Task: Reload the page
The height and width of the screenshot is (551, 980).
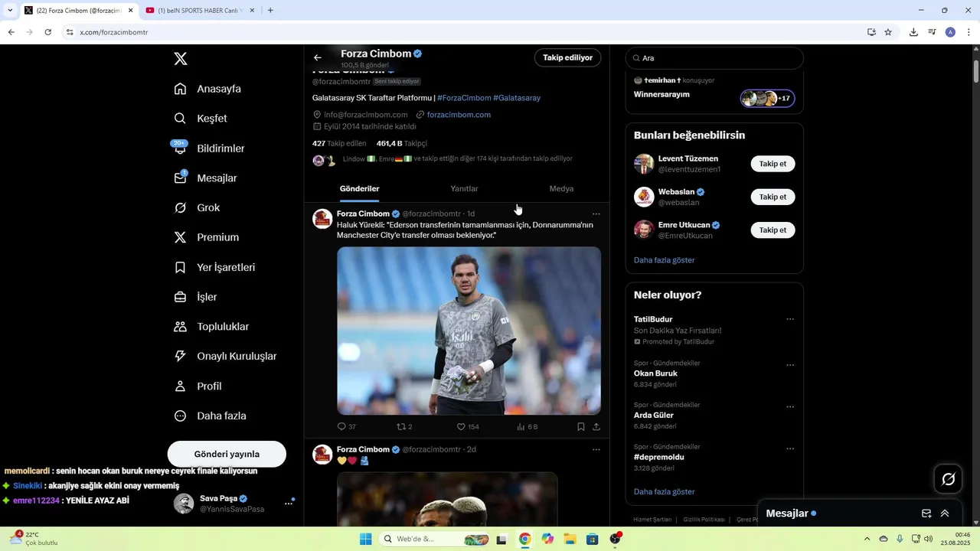Action: tap(47, 32)
